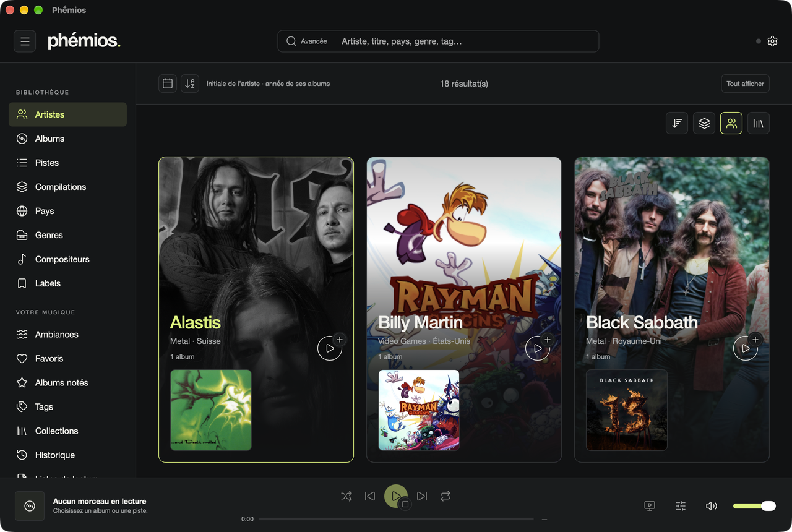Open the Rayman Origins album cover
792x532 pixels.
point(419,410)
